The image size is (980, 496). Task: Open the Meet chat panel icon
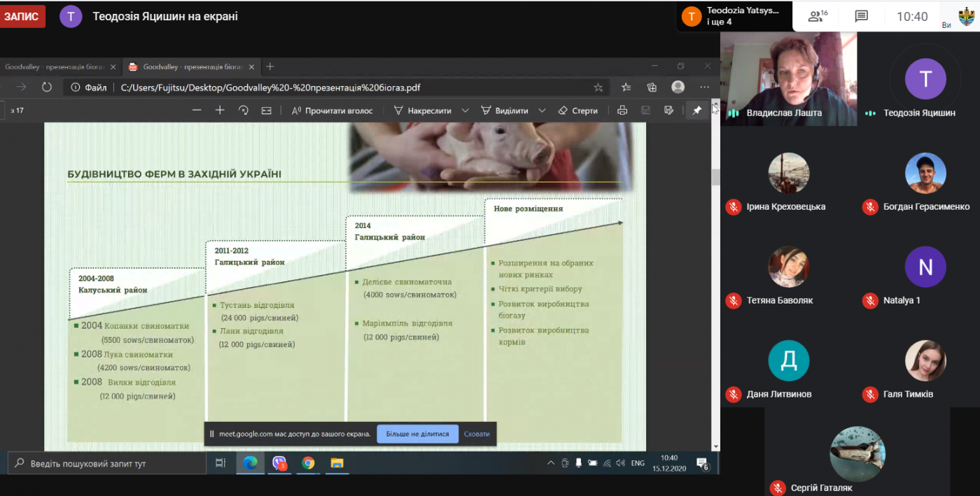click(x=861, y=17)
